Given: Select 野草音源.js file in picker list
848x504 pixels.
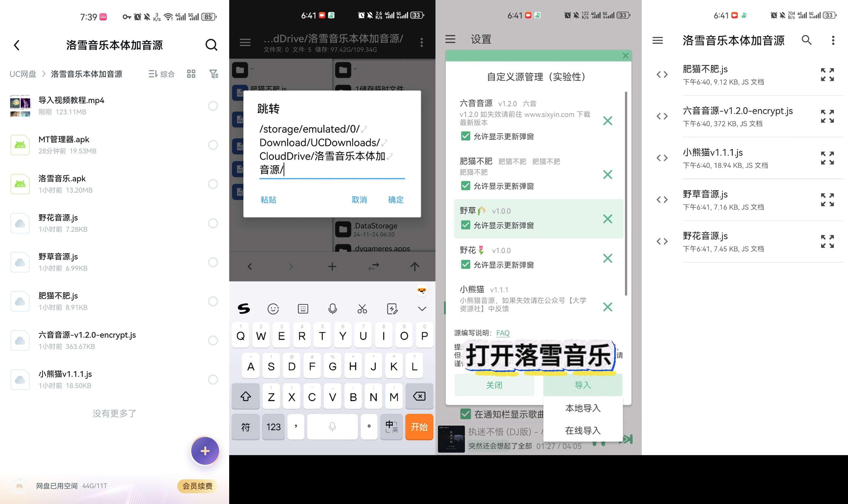Looking at the screenshot, I should point(745,200).
